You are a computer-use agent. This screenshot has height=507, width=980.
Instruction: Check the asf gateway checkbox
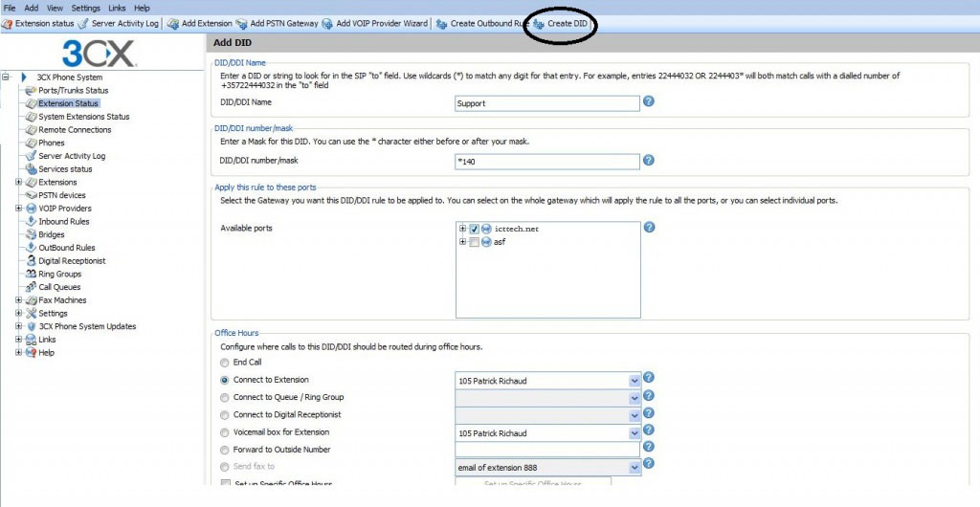coord(474,242)
